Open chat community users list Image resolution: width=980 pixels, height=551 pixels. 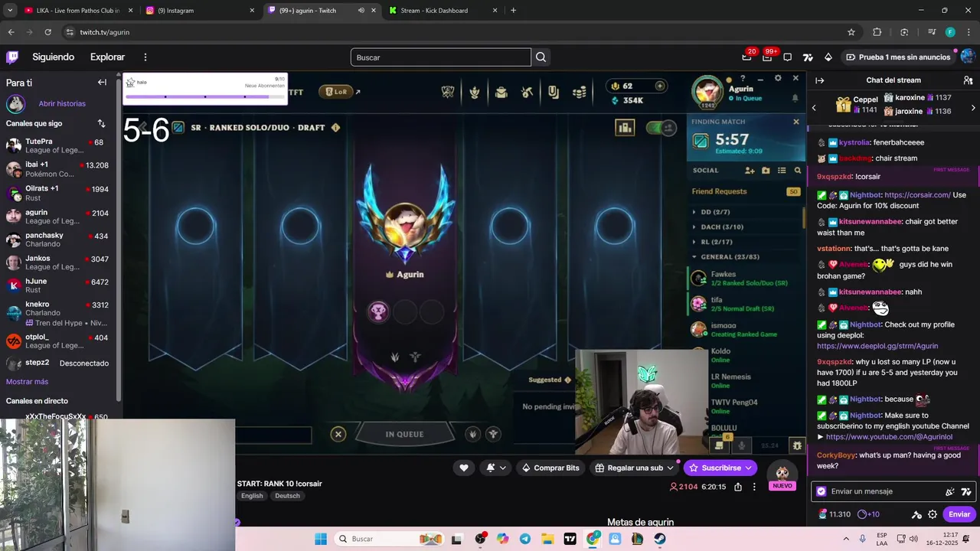[968, 80]
